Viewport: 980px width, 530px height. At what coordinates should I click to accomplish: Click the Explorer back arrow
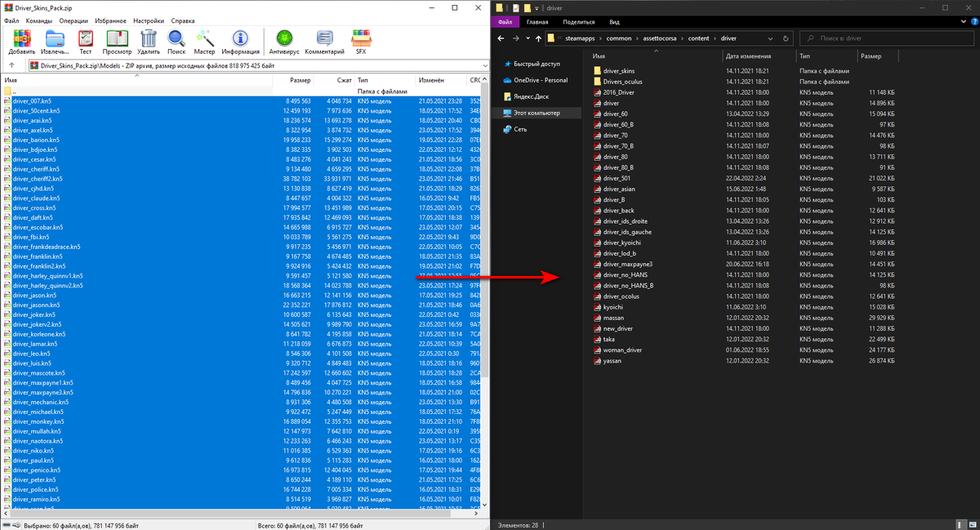pos(501,38)
